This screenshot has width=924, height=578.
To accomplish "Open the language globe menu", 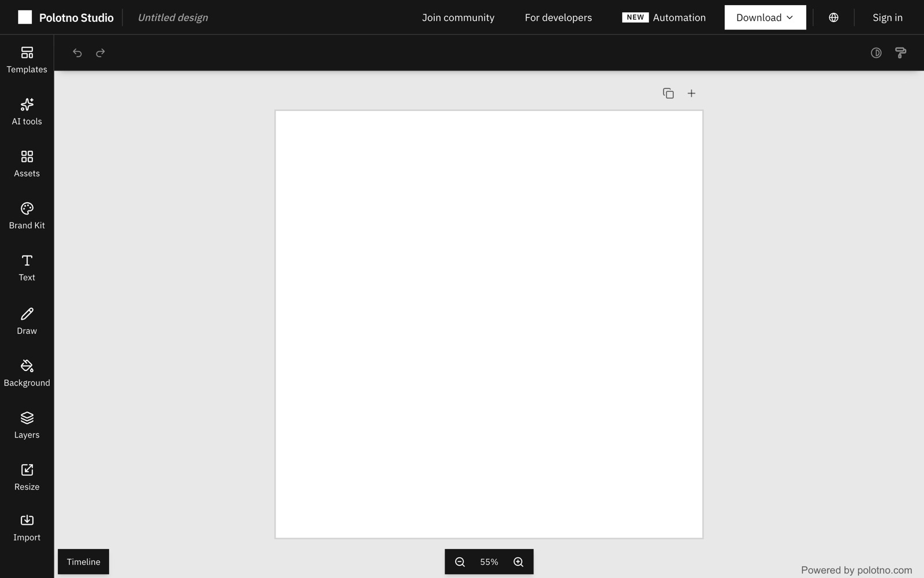I will point(833,17).
